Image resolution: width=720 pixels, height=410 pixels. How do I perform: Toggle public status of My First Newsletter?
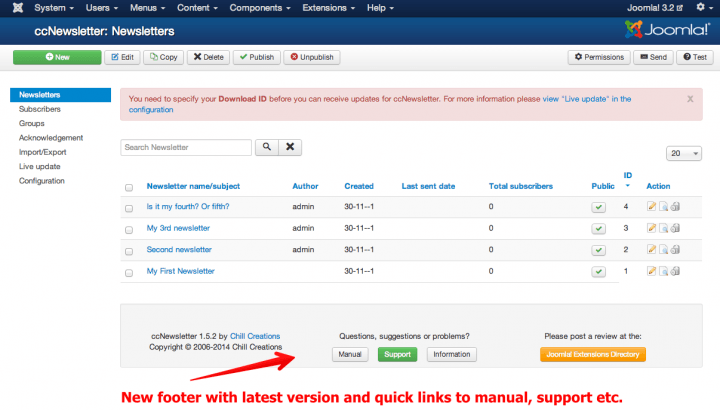tap(598, 272)
